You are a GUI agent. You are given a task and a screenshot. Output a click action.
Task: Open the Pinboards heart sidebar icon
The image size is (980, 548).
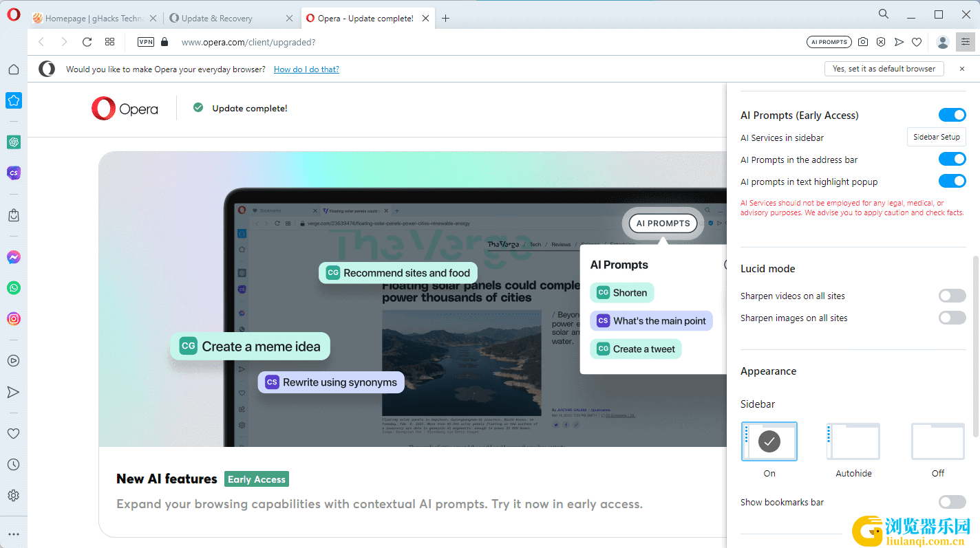(14, 434)
